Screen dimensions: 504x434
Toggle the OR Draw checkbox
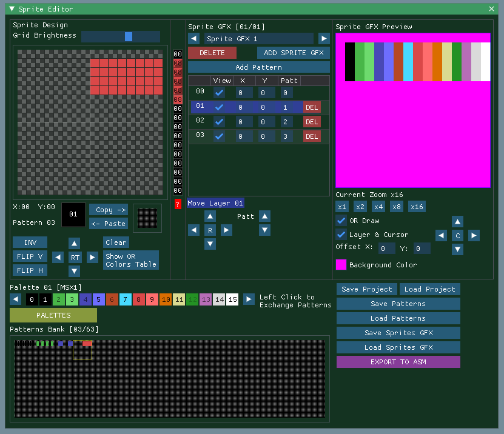point(341,221)
